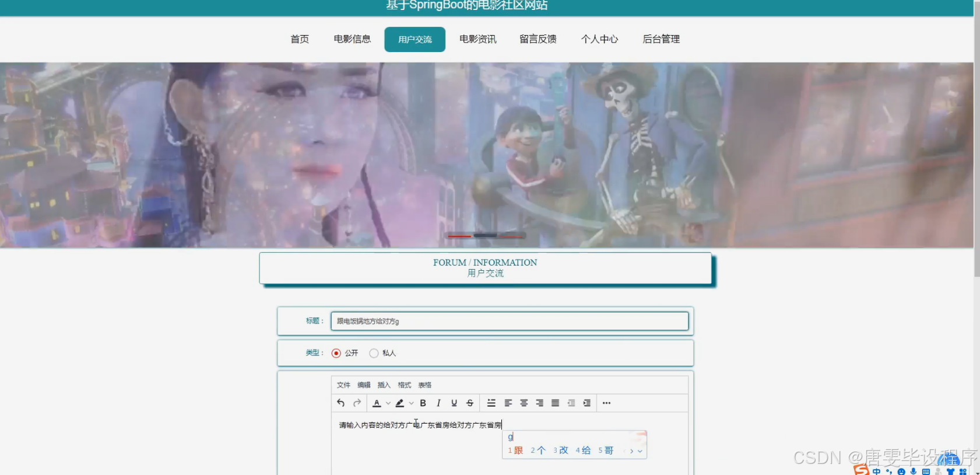The height and width of the screenshot is (475, 980).
Task: Click the movie banner carousel image
Action: (x=487, y=155)
